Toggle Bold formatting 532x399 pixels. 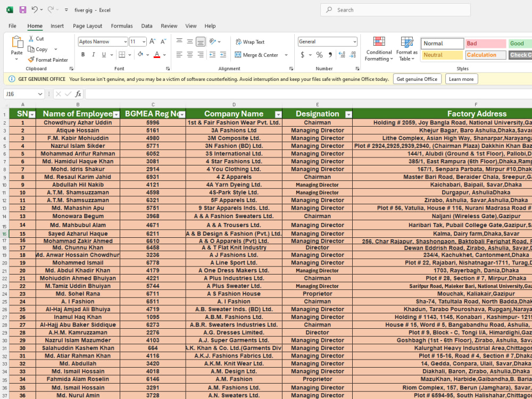(83, 55)
